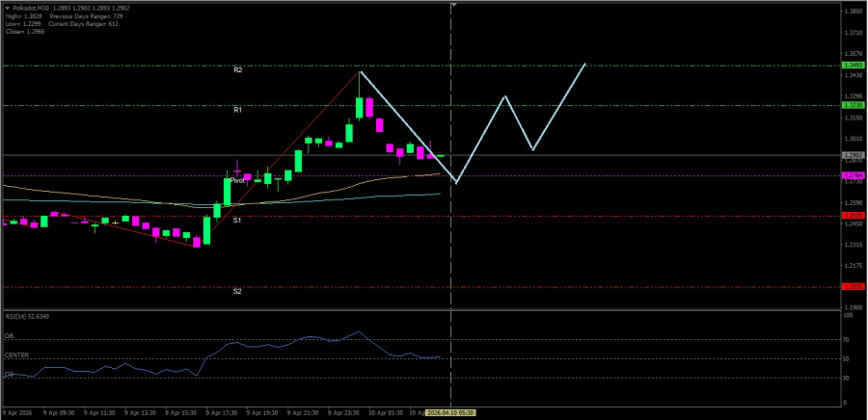Click the S2 support level label
This screenshot has height=420, width=868.
pos(237,291)
